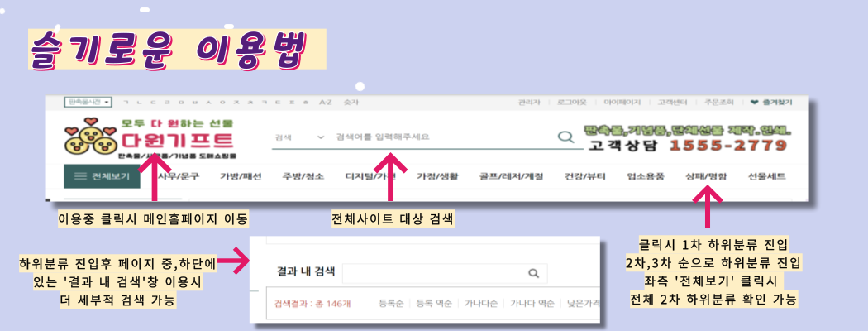Image resolution: width=868 pixels, height=331 pixels.
Task: Click the magnifier icon in main search bar
Action: pos(565,137)
